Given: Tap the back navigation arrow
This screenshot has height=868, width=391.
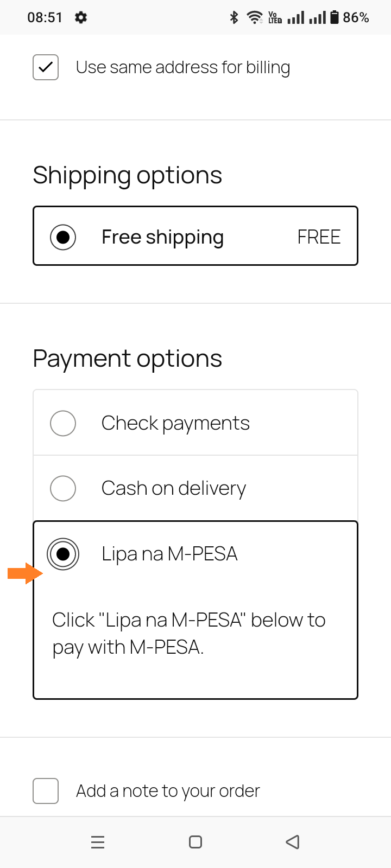Looking at the screenshot, I should (x=292, y=842).
